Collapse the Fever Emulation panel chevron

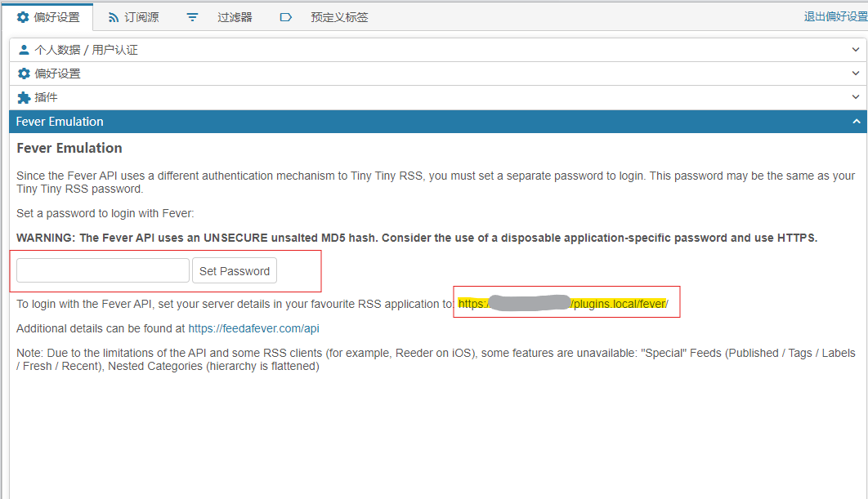tap(856, 122)
